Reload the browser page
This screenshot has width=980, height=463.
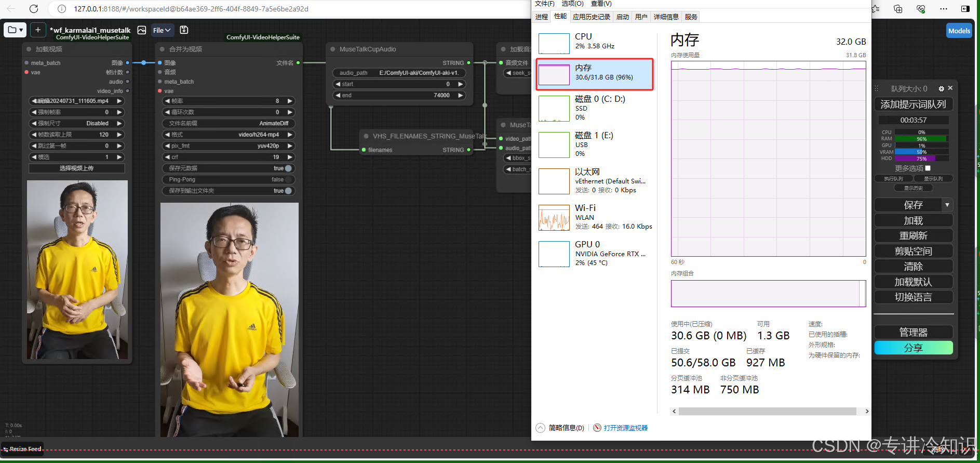(x=34, y=9)
